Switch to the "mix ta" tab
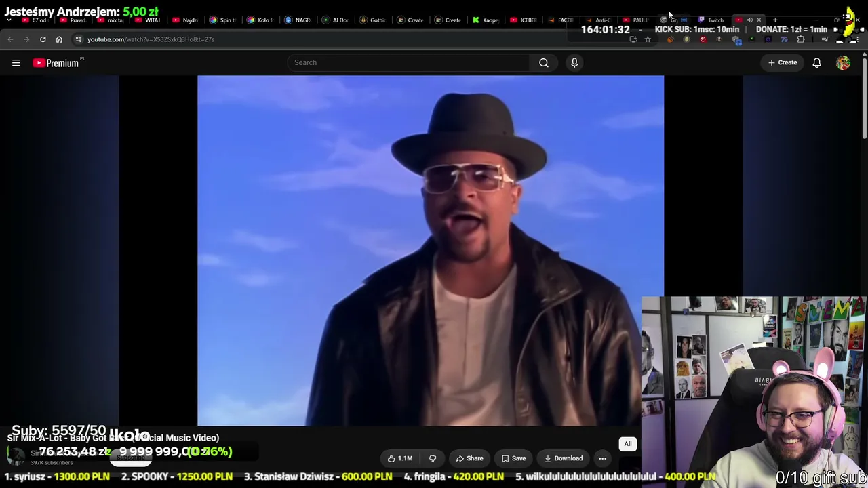The width and height of the screenshot is (868, 488). (110, 20)
